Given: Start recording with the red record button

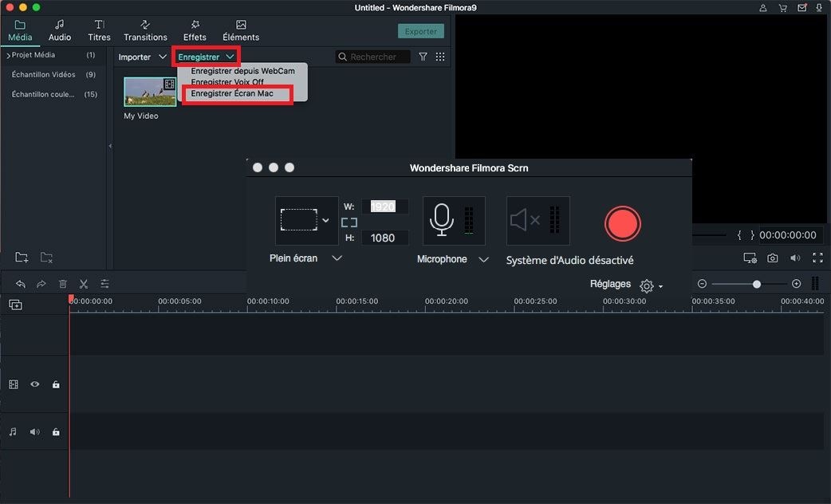Looking at the screenshot, I should pos(623,223).
